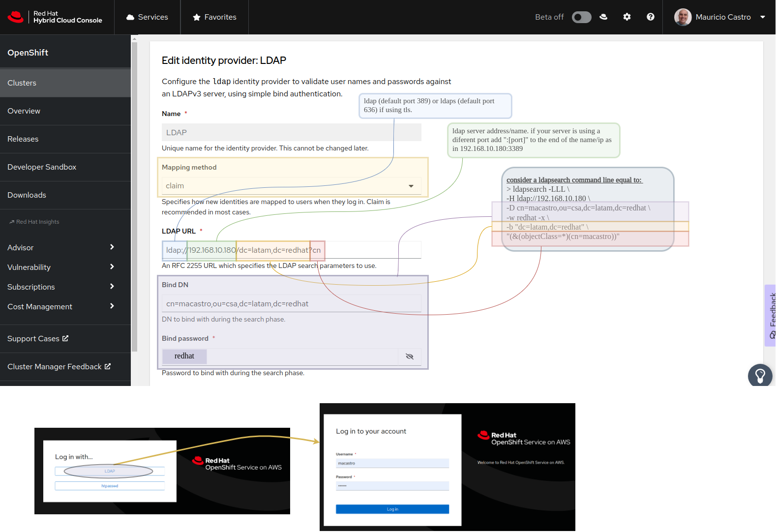Click the Feedback side tab

pos(771,316)
